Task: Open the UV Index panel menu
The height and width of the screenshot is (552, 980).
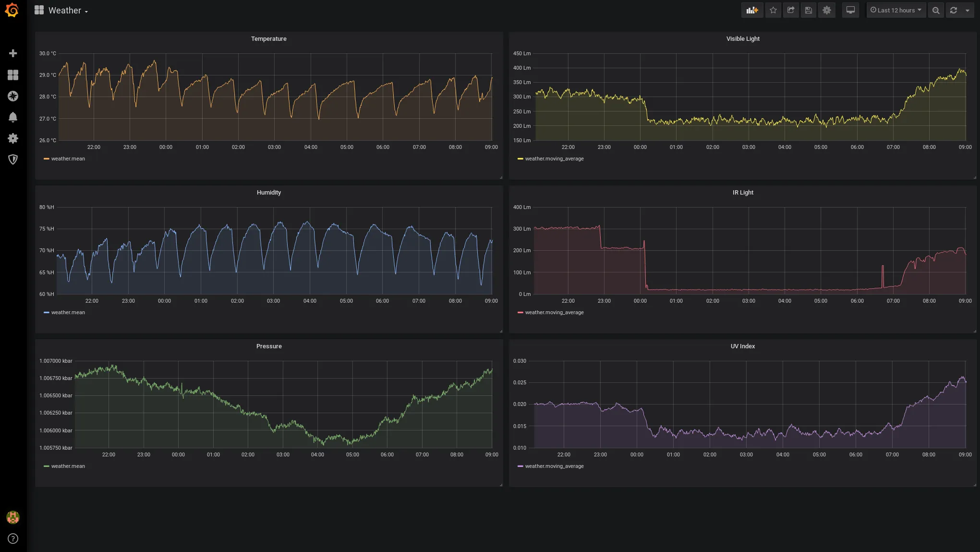Action: click(x=743, y=346)
